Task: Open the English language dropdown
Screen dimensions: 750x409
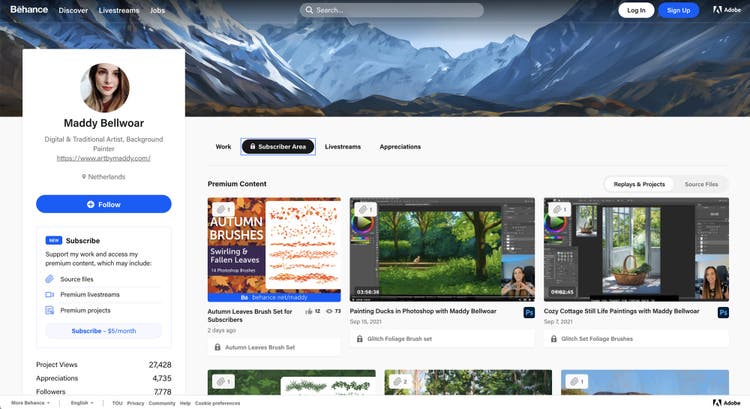Action: [82, 402]
